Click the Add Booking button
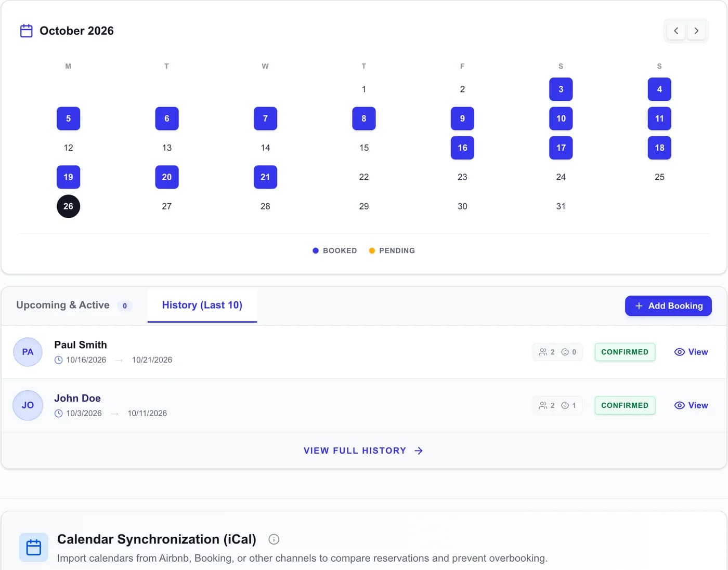Image resolution: width=728 pixels, height=570 pixels. (668, 306)
